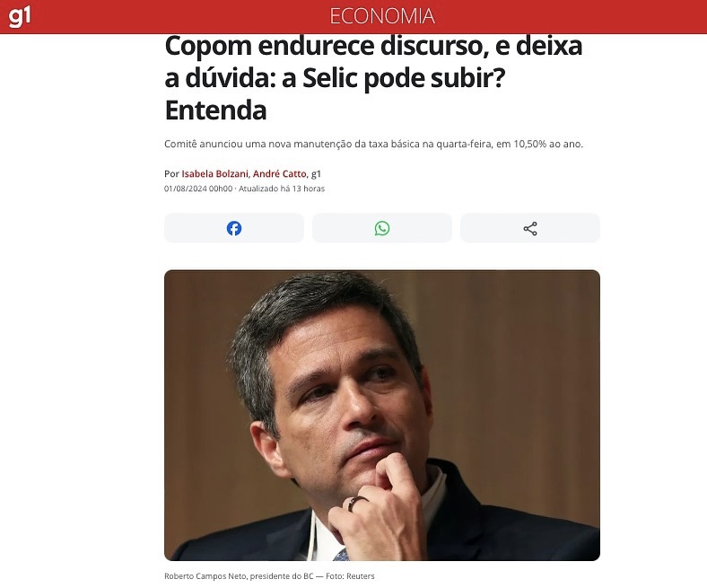
Task: Click '10,50% ao ano' in subtitle
Action: click(x=548, y=144)
